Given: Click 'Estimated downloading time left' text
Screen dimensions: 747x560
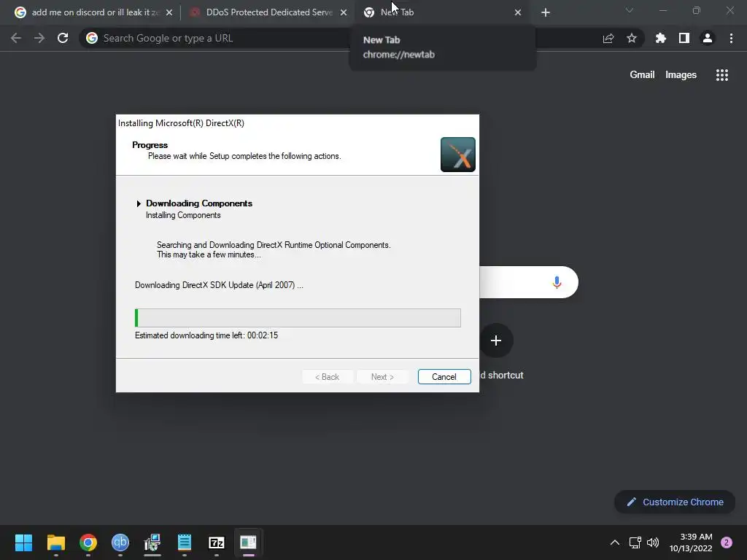Looking at the screenshot, I should click(206, 335).
